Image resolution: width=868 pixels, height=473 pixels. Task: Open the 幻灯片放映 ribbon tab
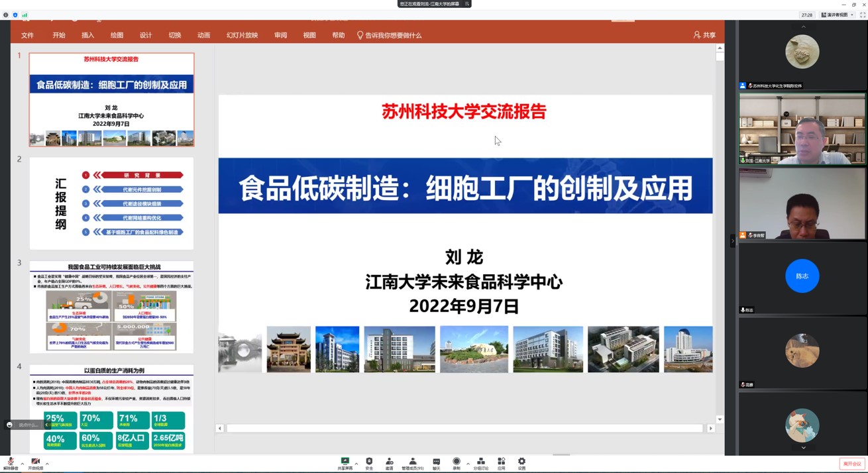[x=242, y=35]
